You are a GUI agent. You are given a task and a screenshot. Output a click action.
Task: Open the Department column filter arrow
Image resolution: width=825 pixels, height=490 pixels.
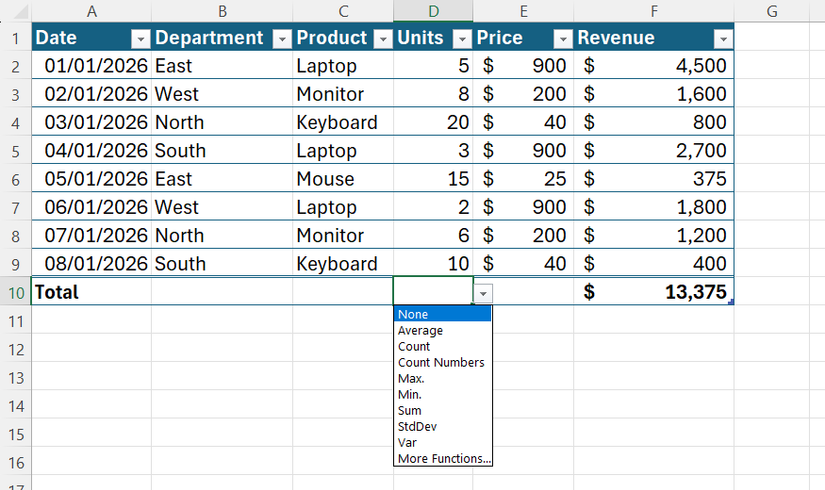(x=282, y=39)
